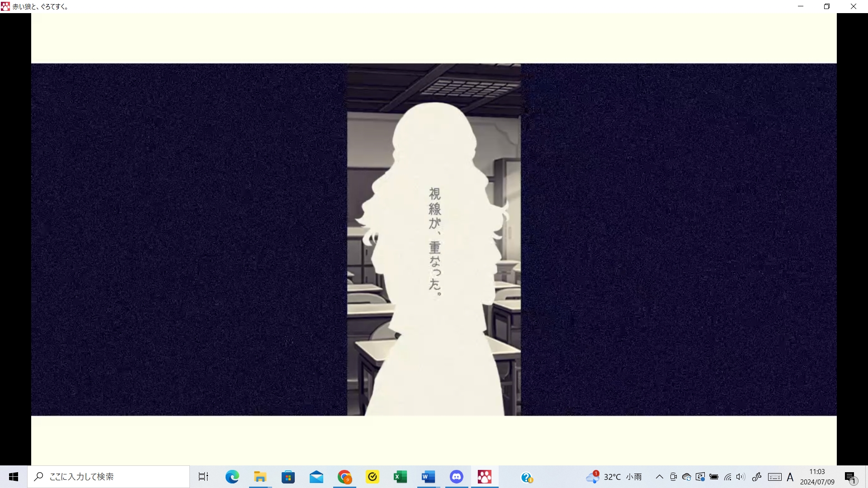The width and height of the screenshot is (868, 488).
Task: Expand the hidden system tray icons chevron
Action: tap(660, 477)
